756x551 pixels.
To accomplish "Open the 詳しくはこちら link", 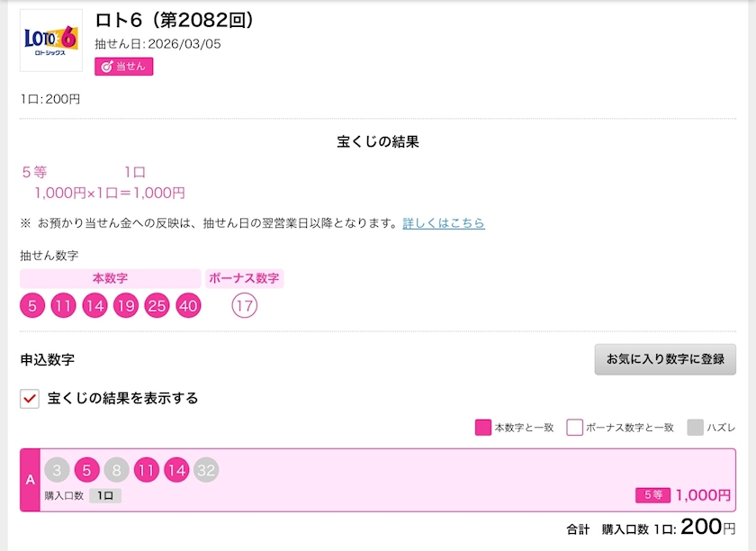I will (x=444, y=222).
